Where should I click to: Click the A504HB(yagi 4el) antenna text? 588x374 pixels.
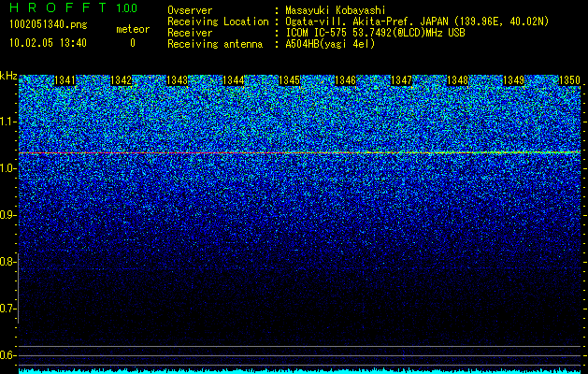coord(330,44)
